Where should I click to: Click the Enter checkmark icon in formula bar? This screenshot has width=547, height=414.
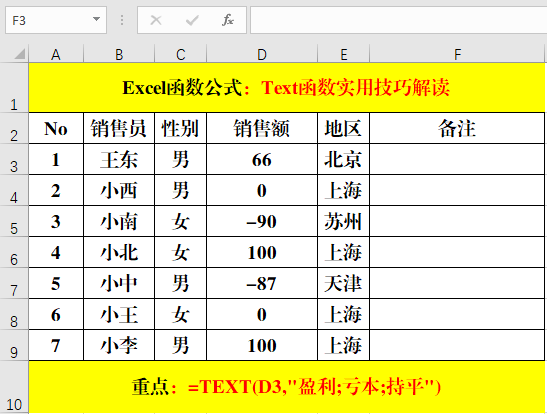[x=192, y=20]
